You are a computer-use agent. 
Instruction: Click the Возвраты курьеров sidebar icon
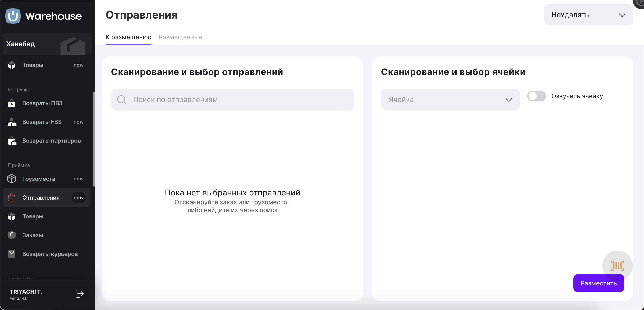pos(11,254)
